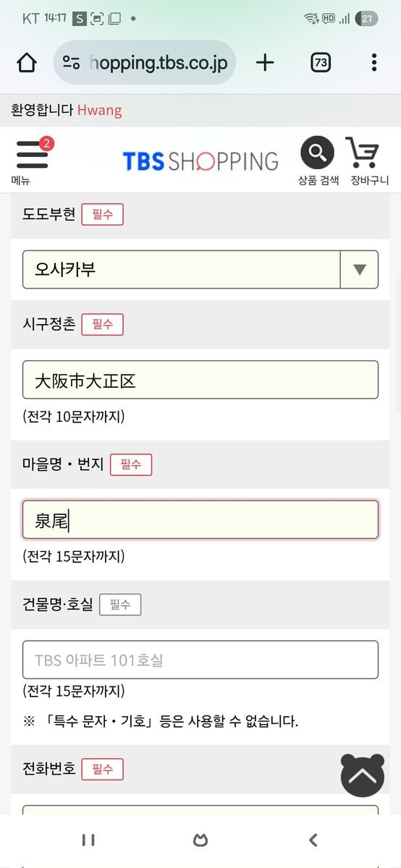Open the hamburger 메뉴 icon
Screen dimensions: 401x868
[x=32, y=154]
